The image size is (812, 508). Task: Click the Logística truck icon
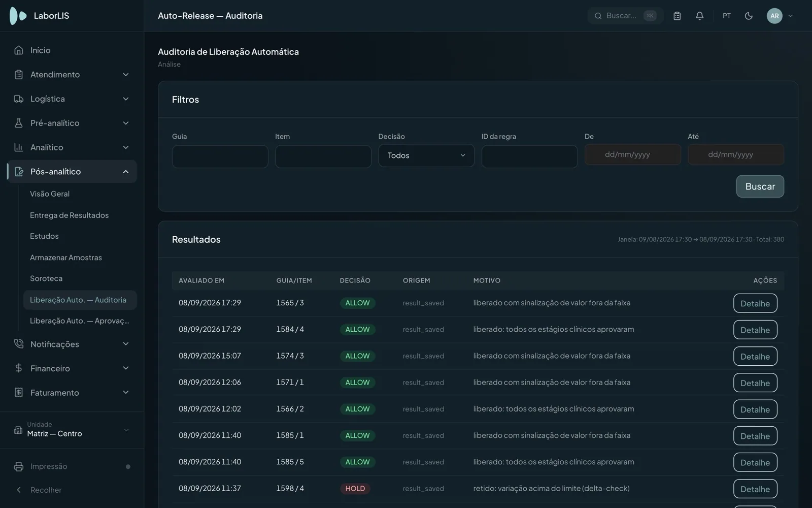(19, 99)
